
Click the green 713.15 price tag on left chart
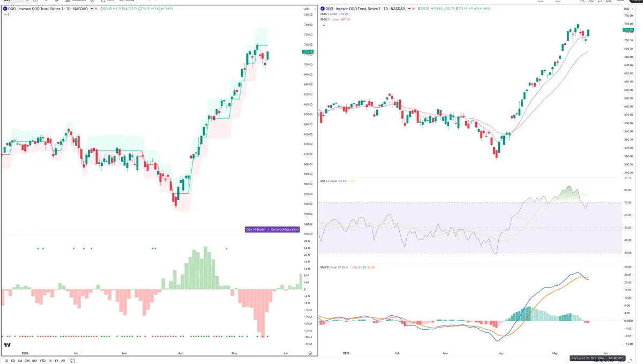(308, 52)
